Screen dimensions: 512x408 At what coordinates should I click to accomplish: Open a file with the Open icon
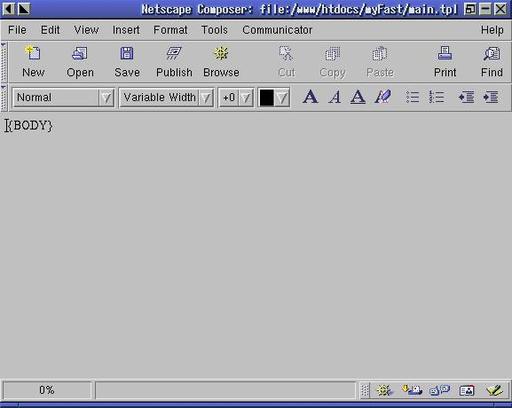coord(80,53)
